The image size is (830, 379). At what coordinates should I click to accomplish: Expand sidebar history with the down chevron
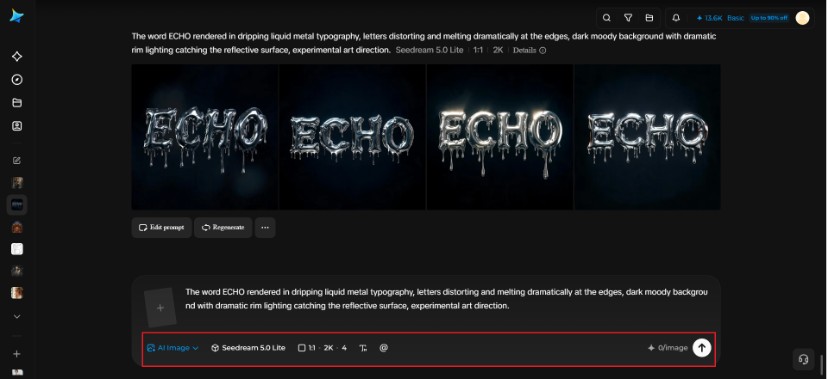tap(17, 317)
